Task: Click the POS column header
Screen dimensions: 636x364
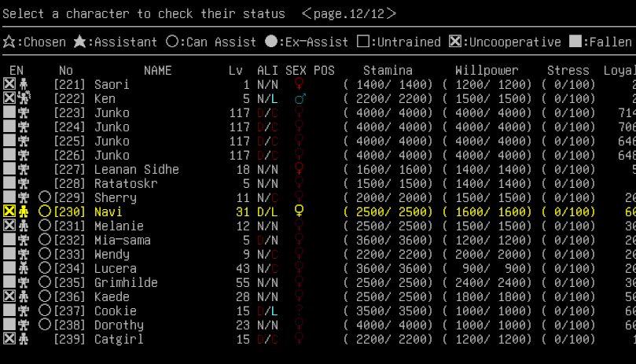Action: [x=324, y=70]
